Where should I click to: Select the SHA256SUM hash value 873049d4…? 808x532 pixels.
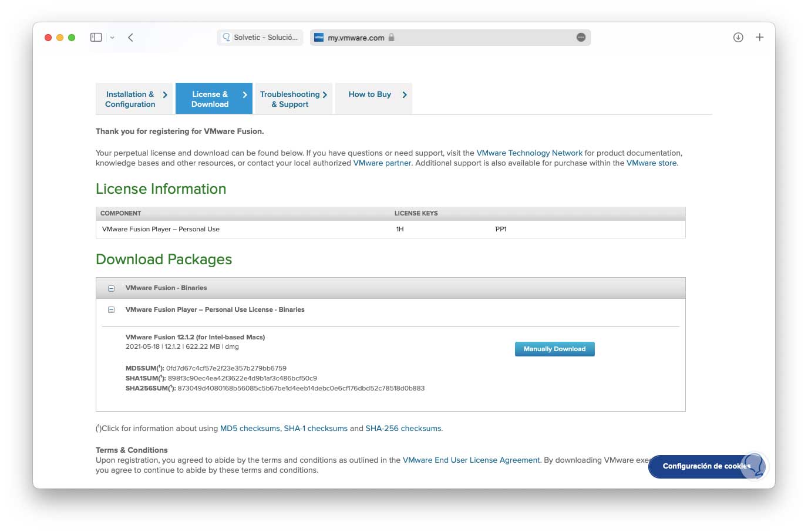pos(301,388)
